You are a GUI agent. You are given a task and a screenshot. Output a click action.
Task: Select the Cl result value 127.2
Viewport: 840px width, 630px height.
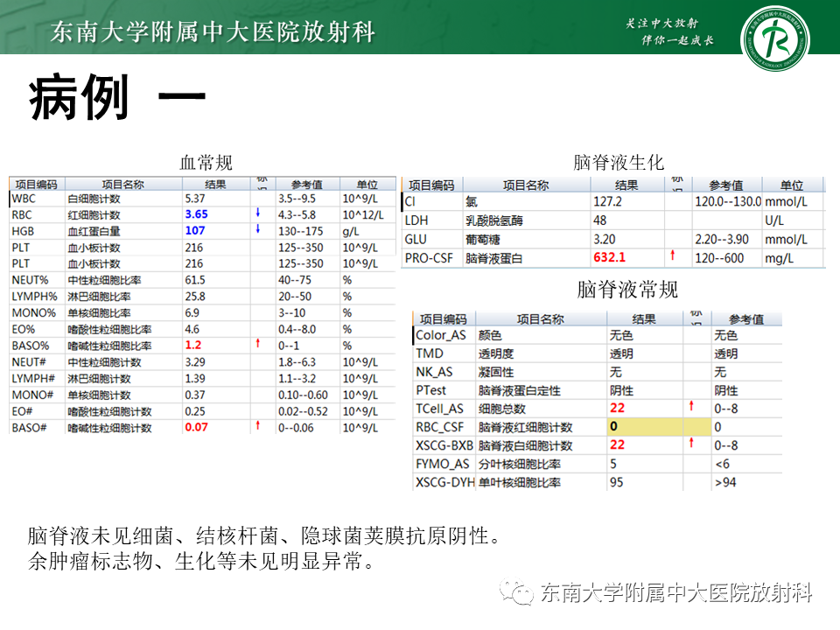pos(607,201)
